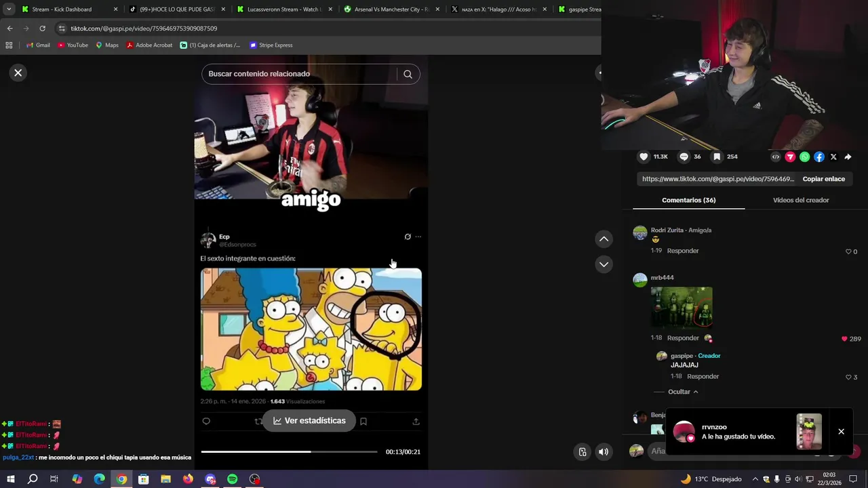868x488 pixels.
Task: Open the weather widget showing 13°C Despejado
Action: coord(711,479)
